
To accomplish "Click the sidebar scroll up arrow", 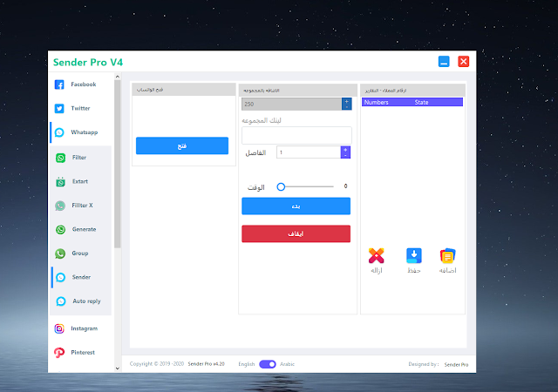I will click(x=118, y=77).
